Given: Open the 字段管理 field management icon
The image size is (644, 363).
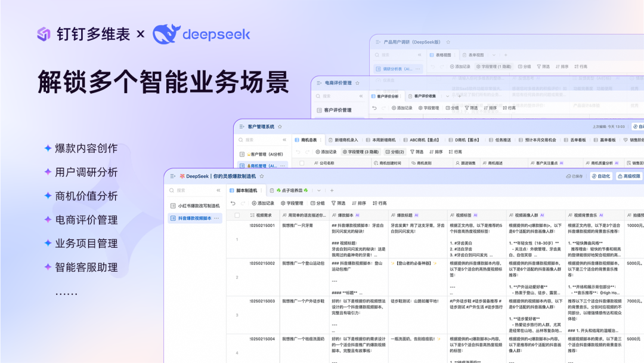Looking at the screenshot, I should (283, 202).
